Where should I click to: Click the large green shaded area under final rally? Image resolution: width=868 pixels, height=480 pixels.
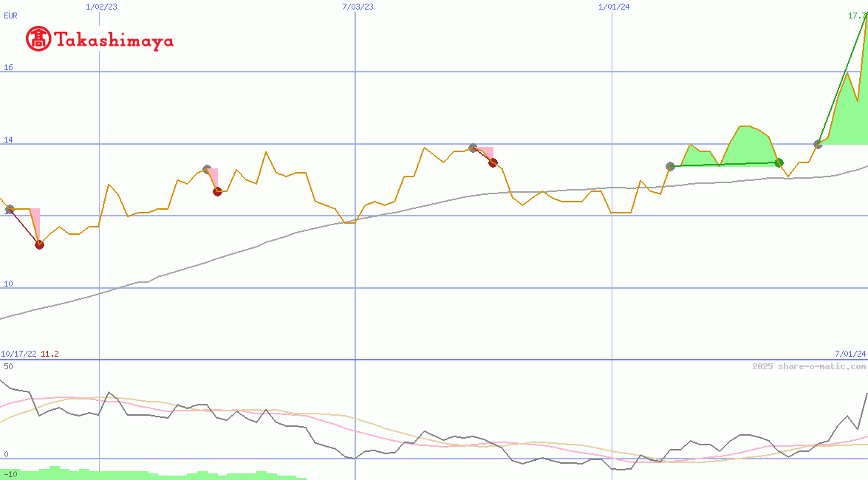click(850, 118)
